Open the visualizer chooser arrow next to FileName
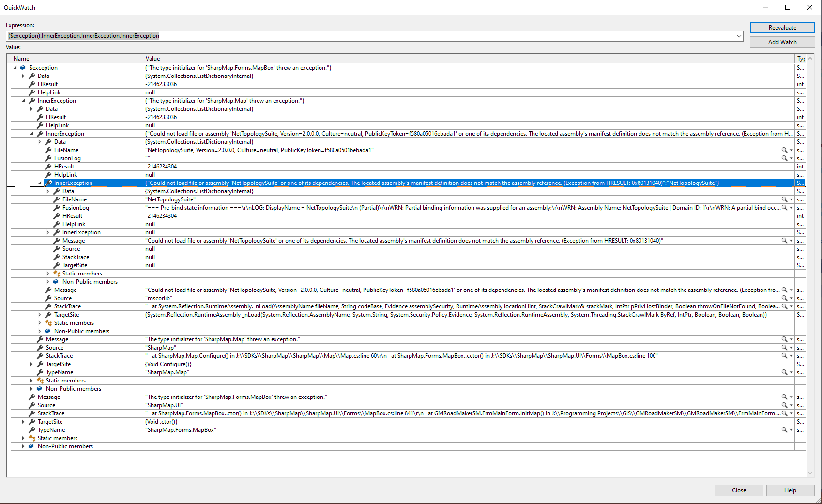 [791, 199]
